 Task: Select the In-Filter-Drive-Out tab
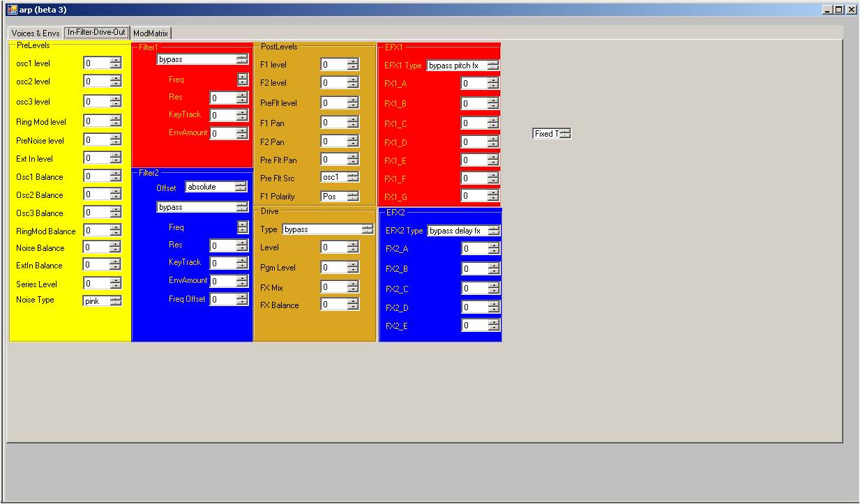pyautogui.click(x=96, y=33)
